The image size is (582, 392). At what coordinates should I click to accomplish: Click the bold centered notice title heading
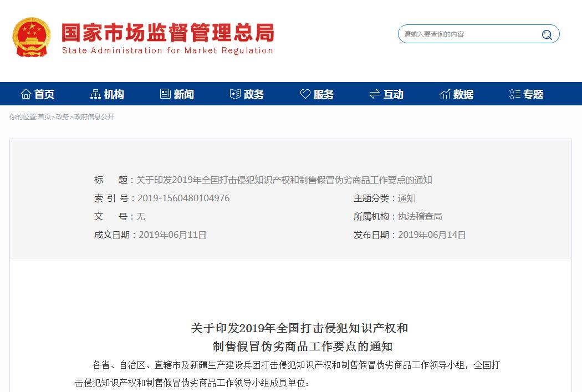coord(300,337)
